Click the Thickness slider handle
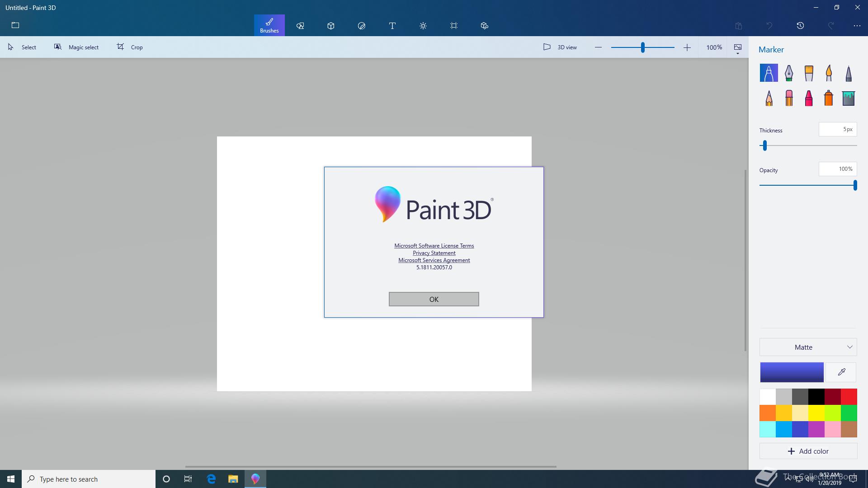Viewport: 868px width, 488px height. [765, 145]
